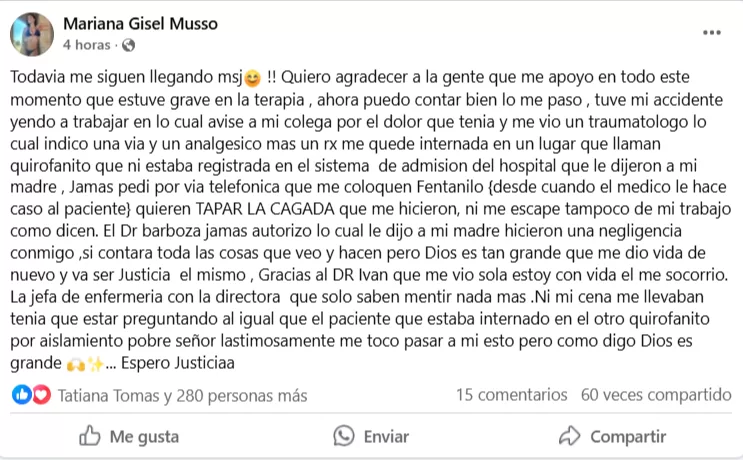Show the '60 veces compartido' shares list

652,395
